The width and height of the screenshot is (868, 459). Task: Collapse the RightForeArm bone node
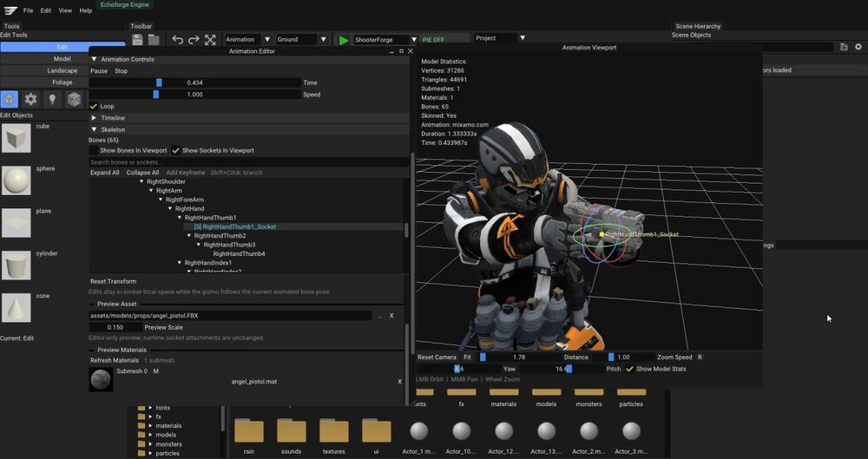[x=161, y=200]
